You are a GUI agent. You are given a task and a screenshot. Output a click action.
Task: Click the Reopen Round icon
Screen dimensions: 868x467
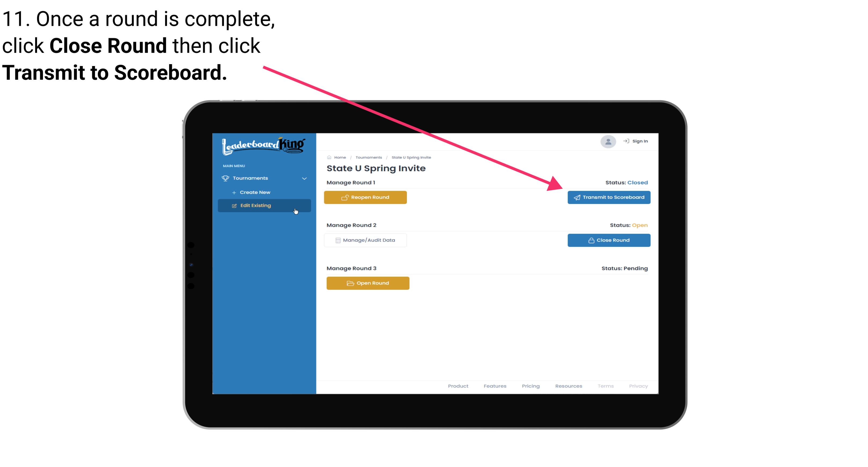click(x=345, y=197)
